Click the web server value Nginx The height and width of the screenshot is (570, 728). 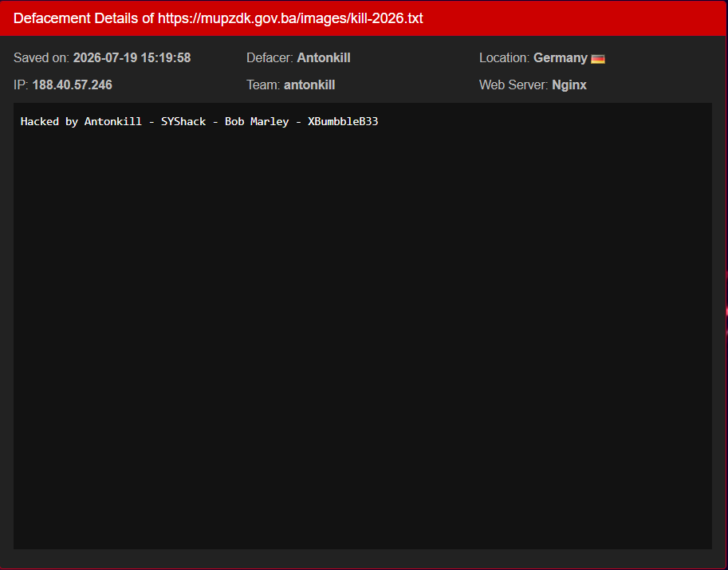(x=569, y=85)
